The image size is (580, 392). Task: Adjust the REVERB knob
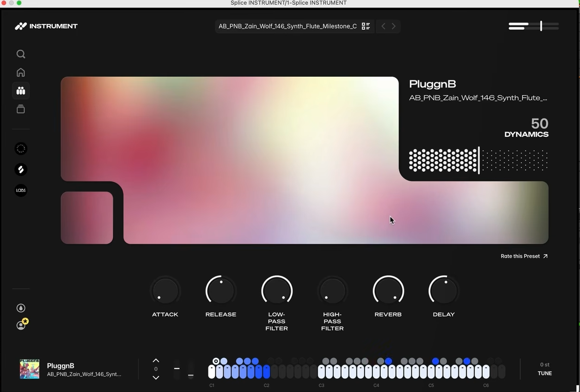coord(388,291)
